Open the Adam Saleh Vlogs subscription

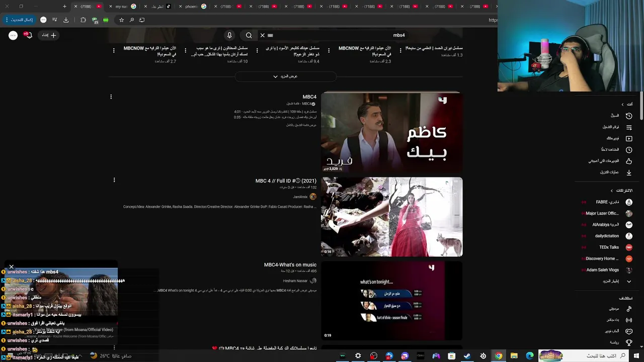[608, 270]
